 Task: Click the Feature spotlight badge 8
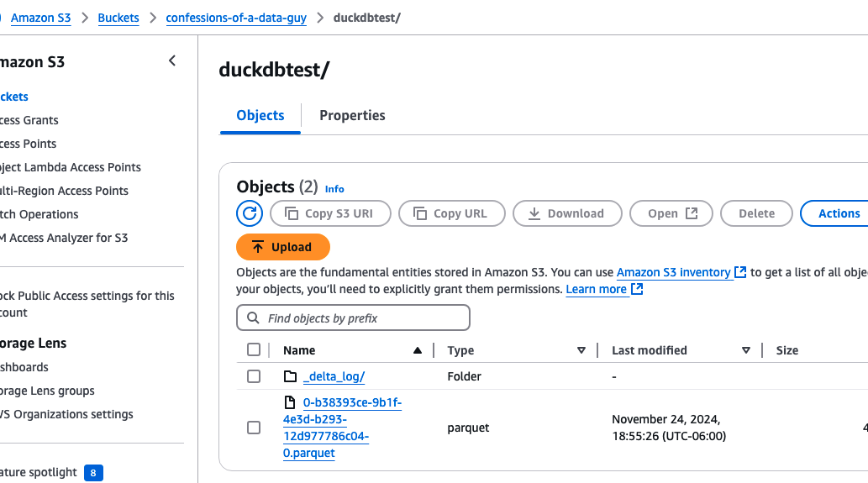(93, 473)
